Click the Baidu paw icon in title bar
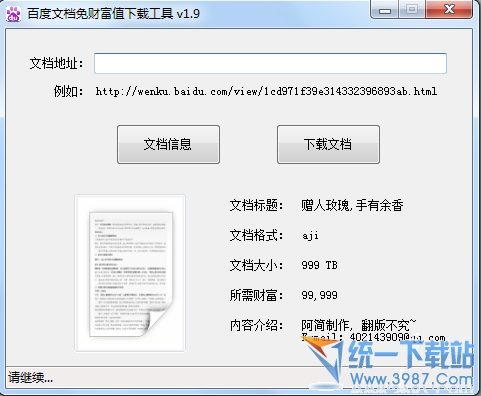This screenshot has width=481, height=396. pyautogui.click(x=13, y=14)
